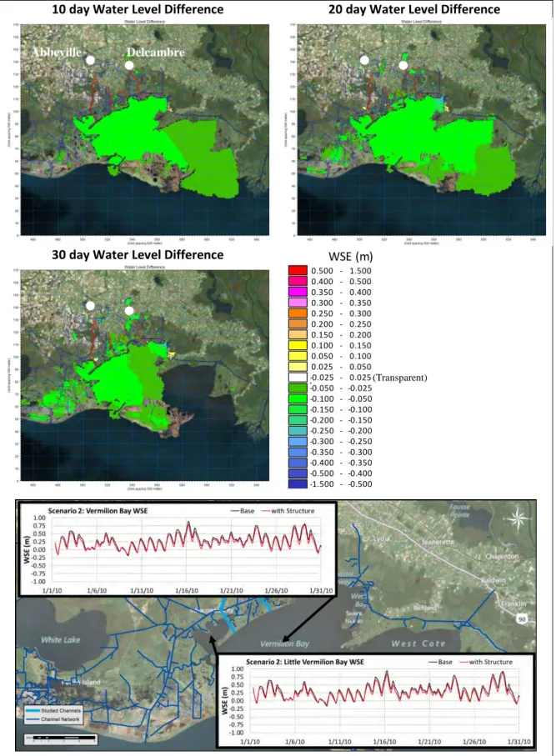Select the -0.050 - -0.025 green swatch
556x756 pixels.
click(x=298, y=388)
